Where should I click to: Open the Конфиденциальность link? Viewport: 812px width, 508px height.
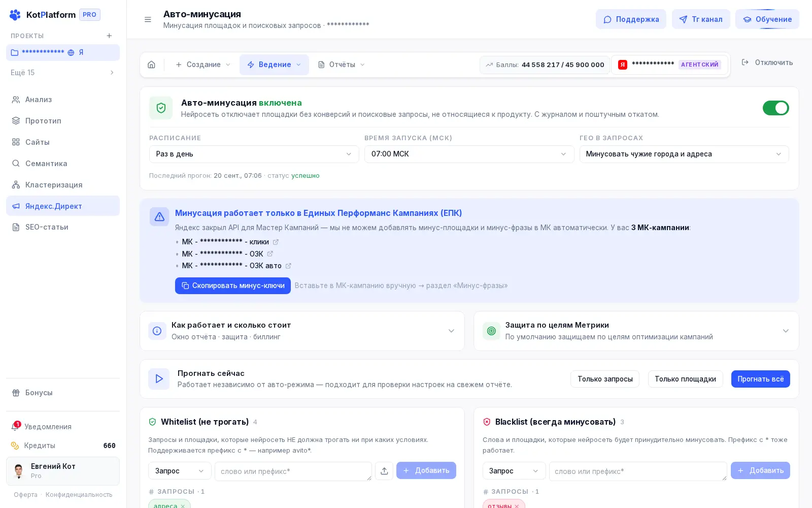click(x=79, y=495)
